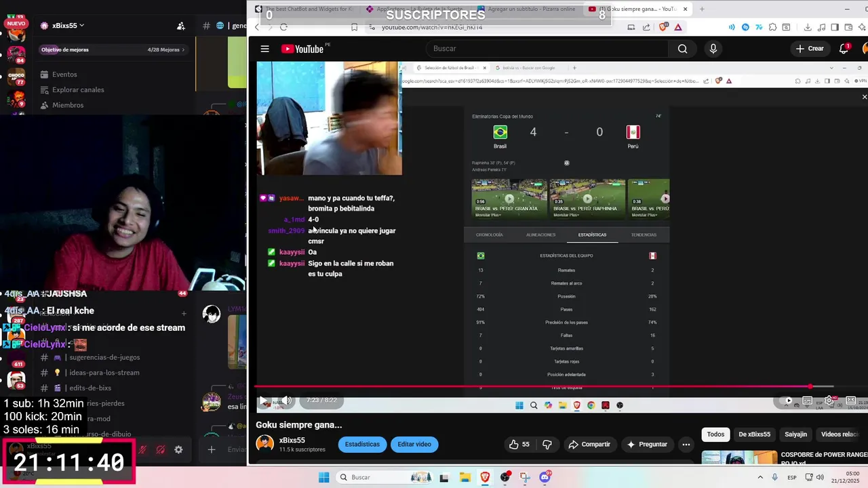The width and height of the screenshot is (868, 488).
Task: Switch the player to theater mode
Action: point(851,401)
